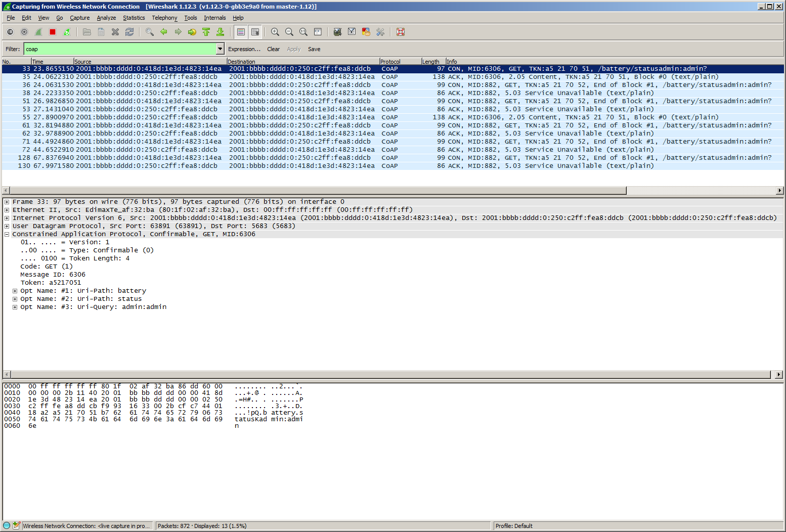Expand Internet Protocol Version 6 node
Screen dimensions: 786x532
(7, 218)
